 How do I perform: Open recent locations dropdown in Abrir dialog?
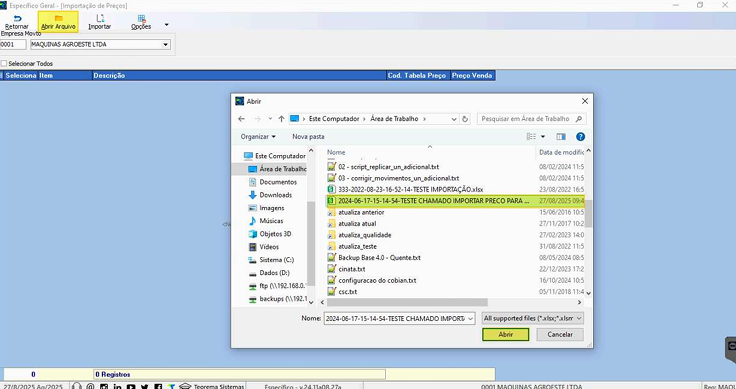point(270,119)
